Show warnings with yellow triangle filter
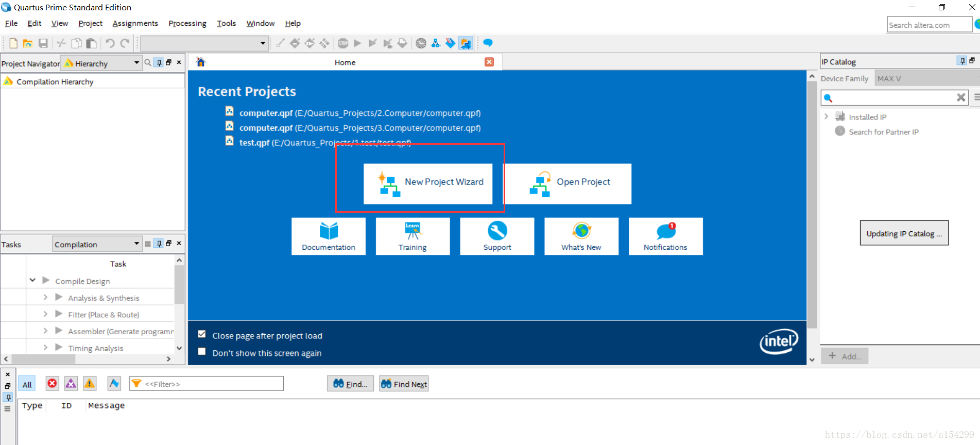 pos(90,383)
